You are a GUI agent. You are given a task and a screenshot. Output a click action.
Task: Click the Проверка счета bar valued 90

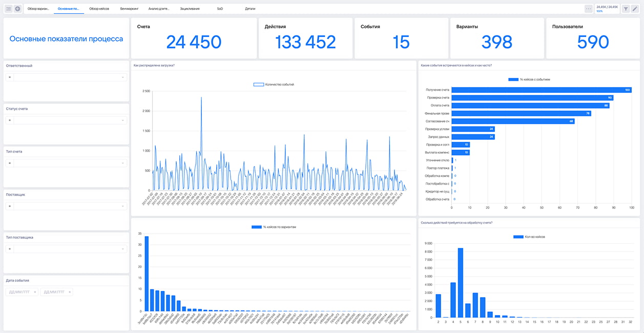532,97
